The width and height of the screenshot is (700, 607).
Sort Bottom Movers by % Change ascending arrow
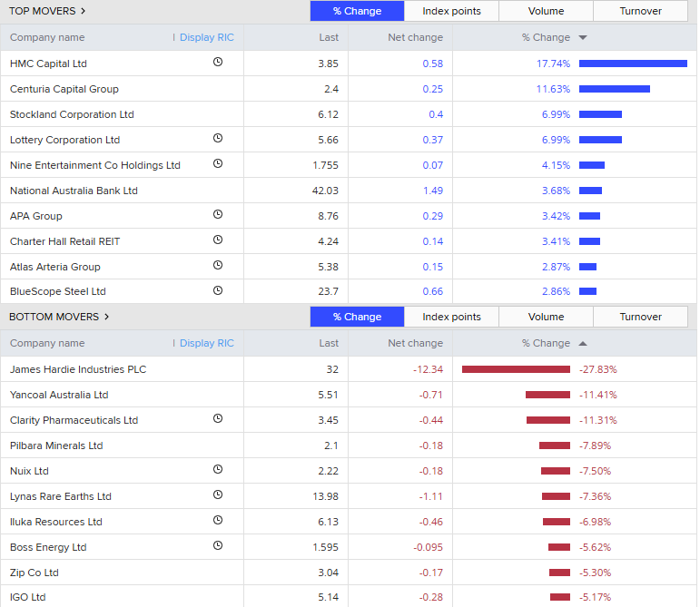(583, 343)
